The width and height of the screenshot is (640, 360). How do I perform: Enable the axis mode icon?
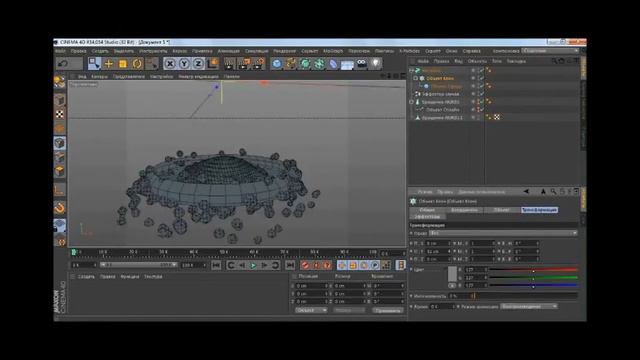click(x=60, y=190)
